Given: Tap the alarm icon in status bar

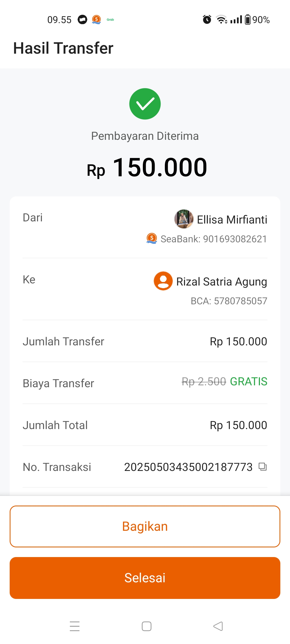Looking at the screenshot, I should pyautogui.click(x=207, y=20).
